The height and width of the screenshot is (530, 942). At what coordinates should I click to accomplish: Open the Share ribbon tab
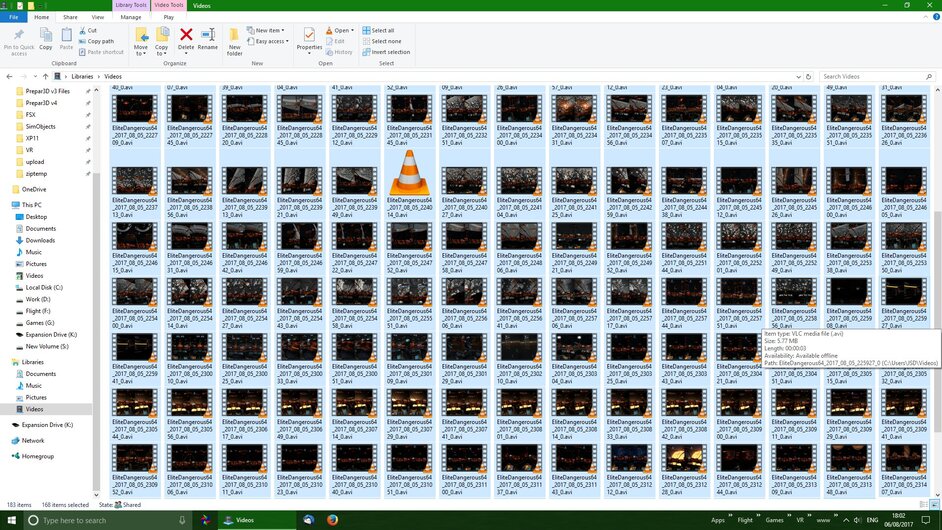(x=70, y=17)
